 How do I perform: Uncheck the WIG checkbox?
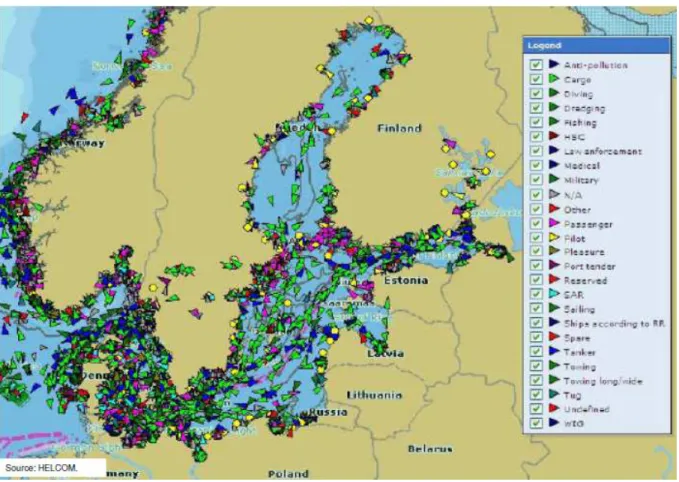(x=536, y=423)
